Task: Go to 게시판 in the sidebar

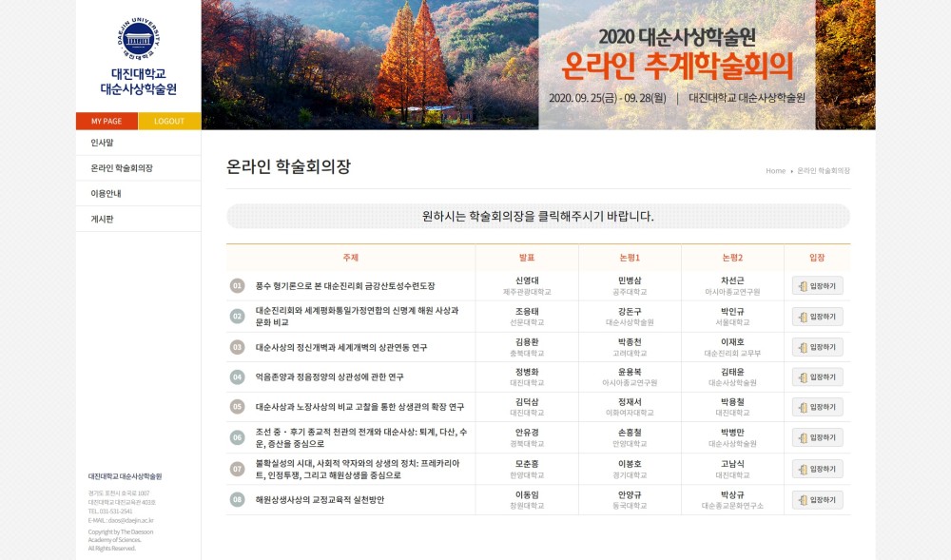Action: (x=103, y=219)
